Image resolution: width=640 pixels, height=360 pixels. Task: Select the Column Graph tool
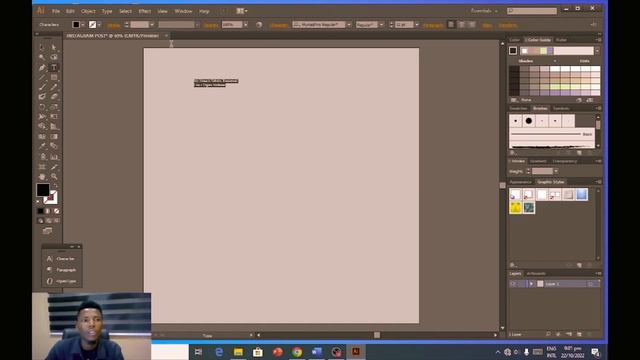click(54, 157)
